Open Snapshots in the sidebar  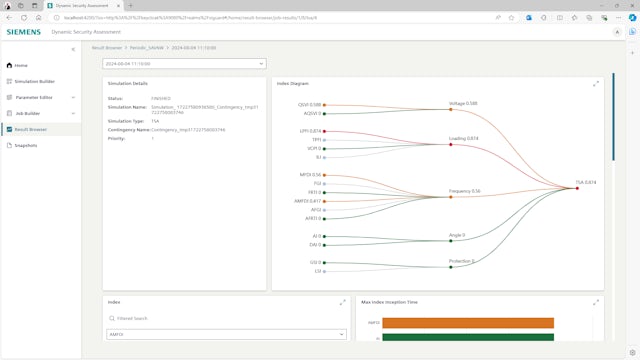pos(41,145)
